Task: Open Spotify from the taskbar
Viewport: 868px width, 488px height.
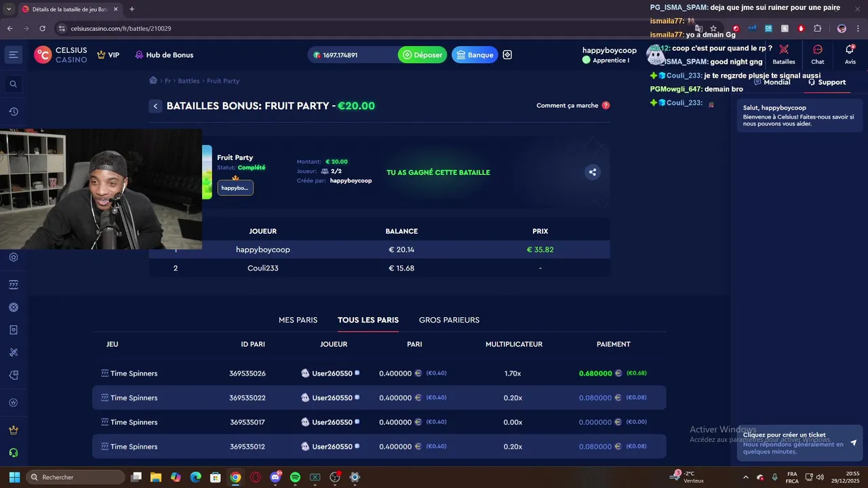Action: coord(295,477)
